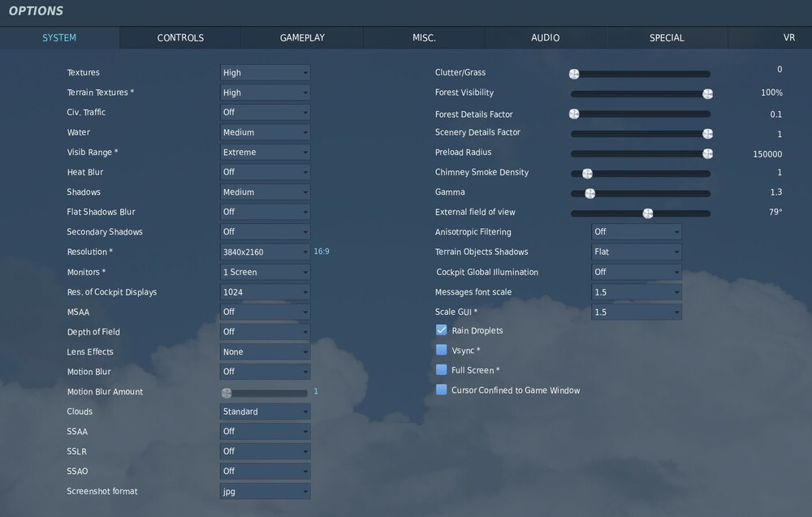Click the Forest Visibility slider handle
Viewport: 812px width, 517px height.
coord(707,93)
